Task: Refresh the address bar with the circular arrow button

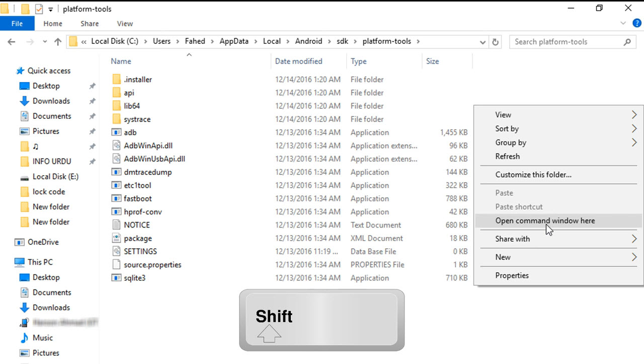Action: pyautogui.click(x=496, y=42)
